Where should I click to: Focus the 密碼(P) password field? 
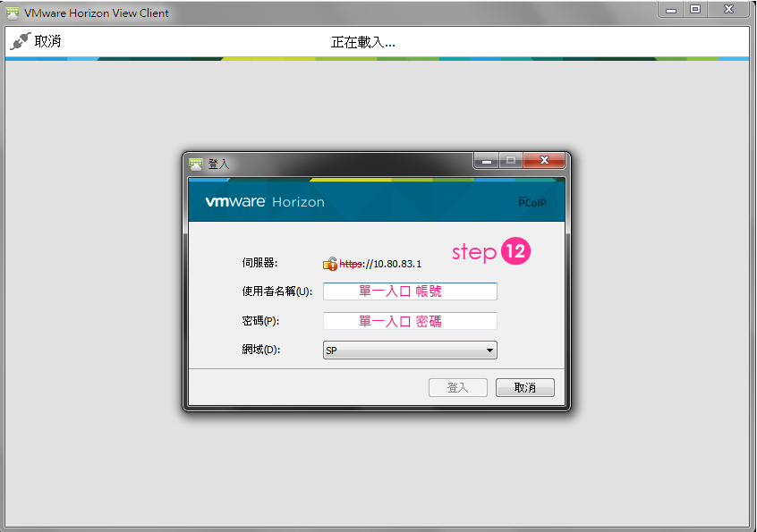pos(410,321)
